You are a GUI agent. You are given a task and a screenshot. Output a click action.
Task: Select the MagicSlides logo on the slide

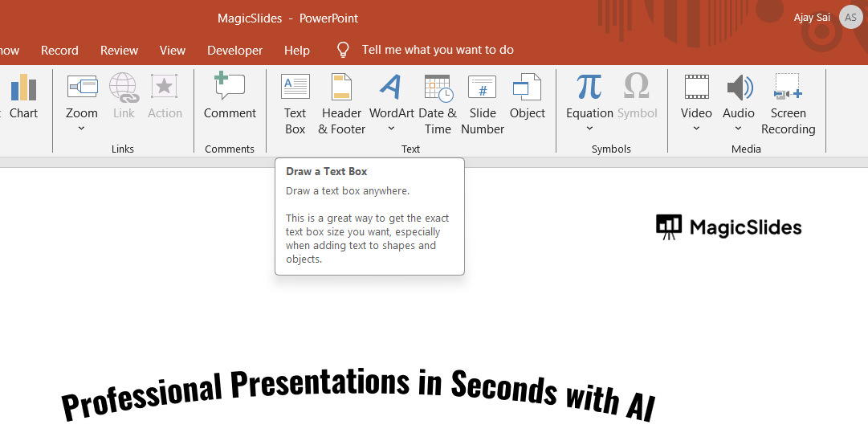tap(728, 227)
